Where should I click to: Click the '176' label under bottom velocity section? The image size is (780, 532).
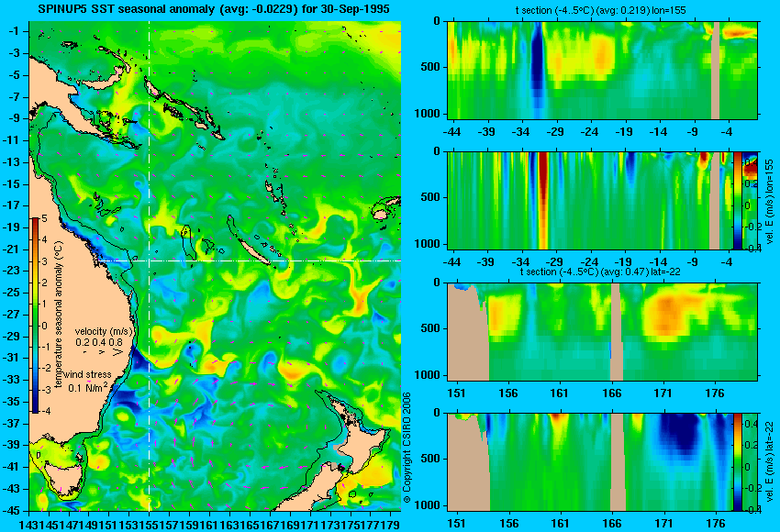pyautogui.click(x=717, y=524)
